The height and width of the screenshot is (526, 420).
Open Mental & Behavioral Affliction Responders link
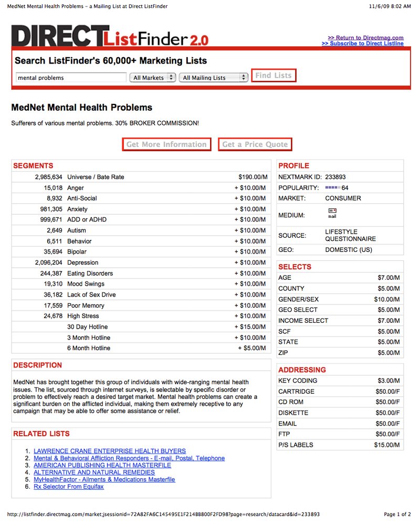[x=129, y=458]
